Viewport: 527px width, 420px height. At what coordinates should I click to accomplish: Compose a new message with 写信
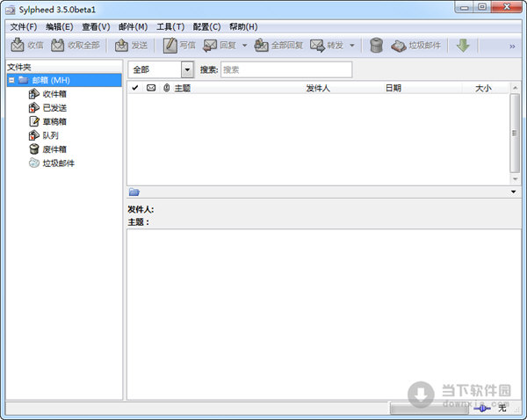coord(179,45)
